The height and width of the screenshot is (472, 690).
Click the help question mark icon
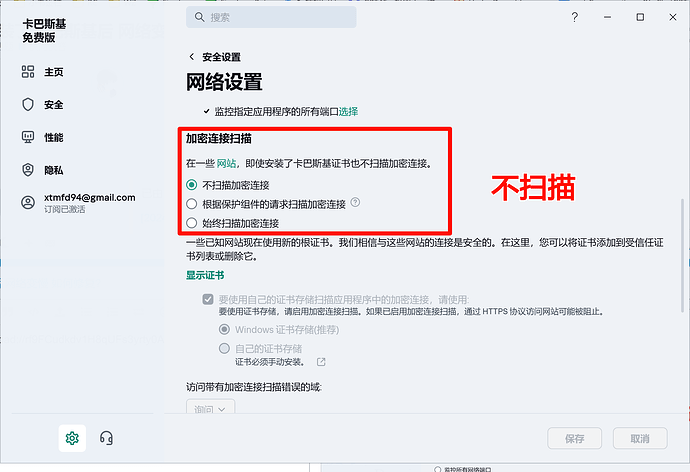tap(574, 17)
